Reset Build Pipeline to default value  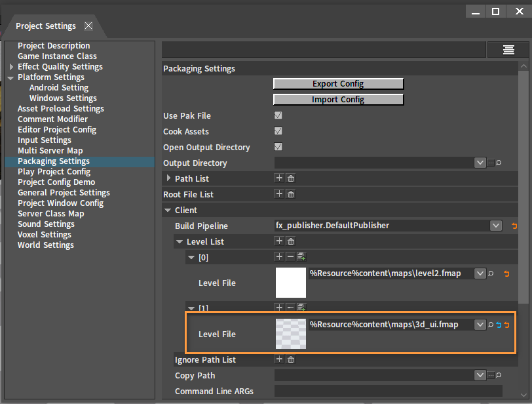514,226
